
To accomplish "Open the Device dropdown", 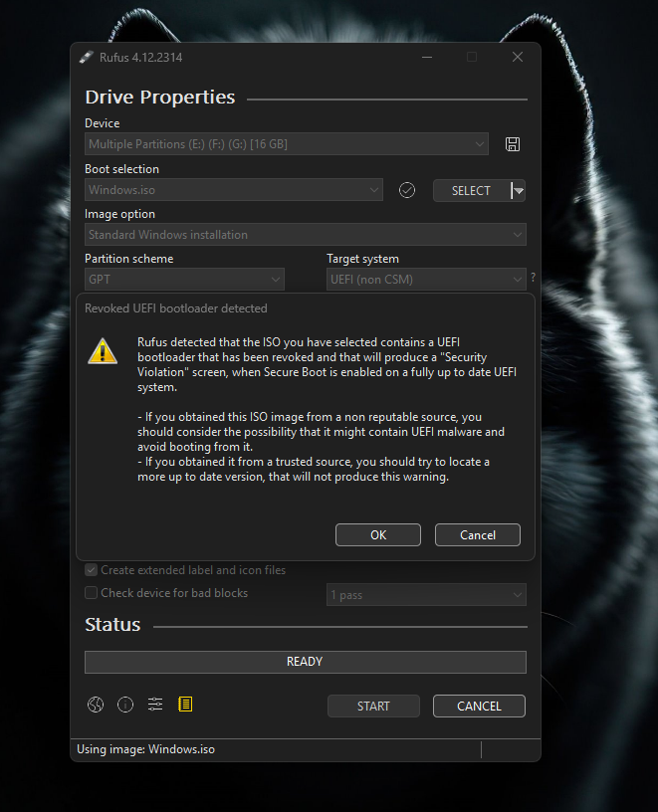I will (x=287, y=144).
